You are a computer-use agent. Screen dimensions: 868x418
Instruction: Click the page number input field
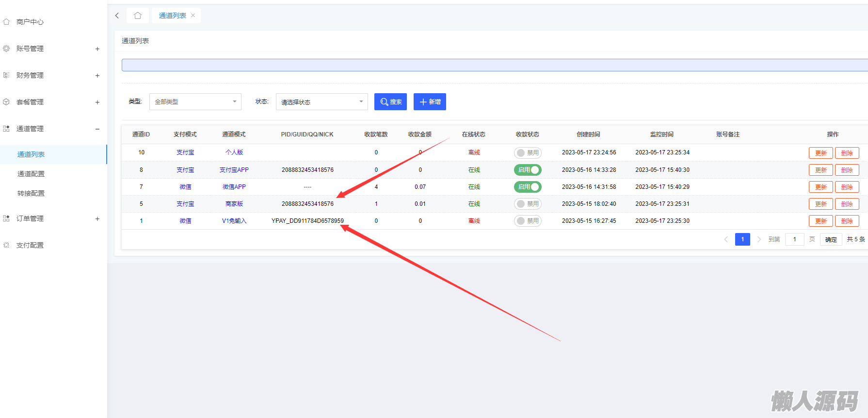[x=794, y=239]
